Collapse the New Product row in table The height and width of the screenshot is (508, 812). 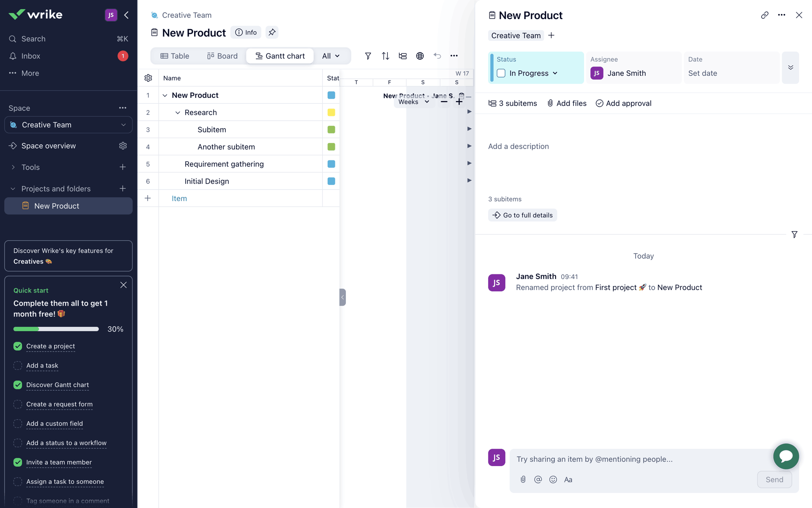point(165,95)
